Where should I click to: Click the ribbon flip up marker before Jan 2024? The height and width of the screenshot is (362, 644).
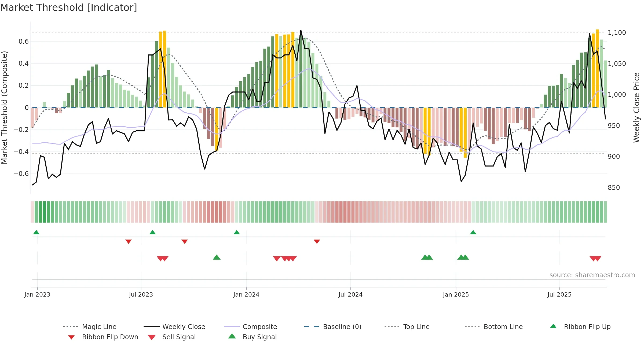[237, 232]
